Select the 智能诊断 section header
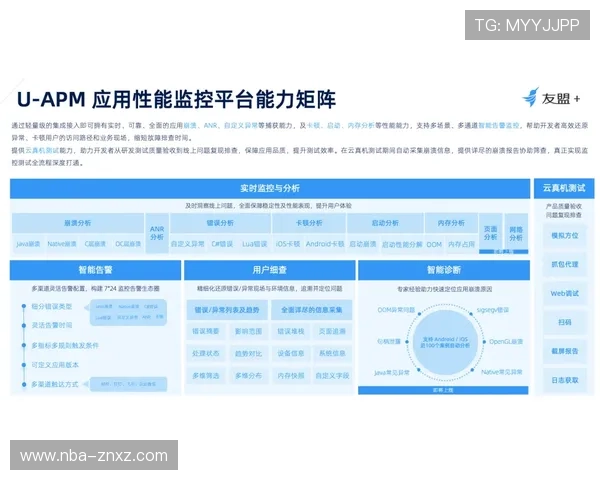The width and height of the screenshot is (600, 480). click(x=444, y=270)
